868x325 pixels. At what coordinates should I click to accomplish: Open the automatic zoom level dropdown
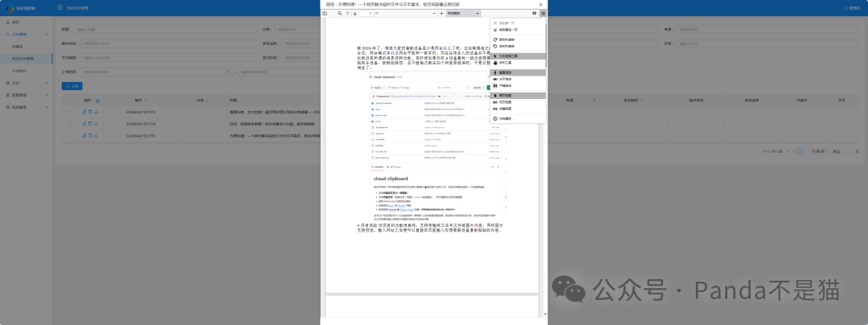464,14
